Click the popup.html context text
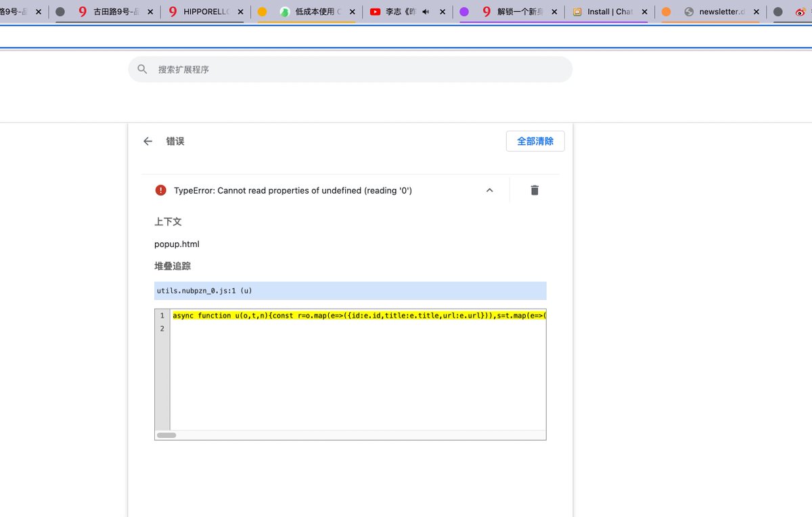The width and height of the screenshot is (812, 517). click(x=177, y=244)
